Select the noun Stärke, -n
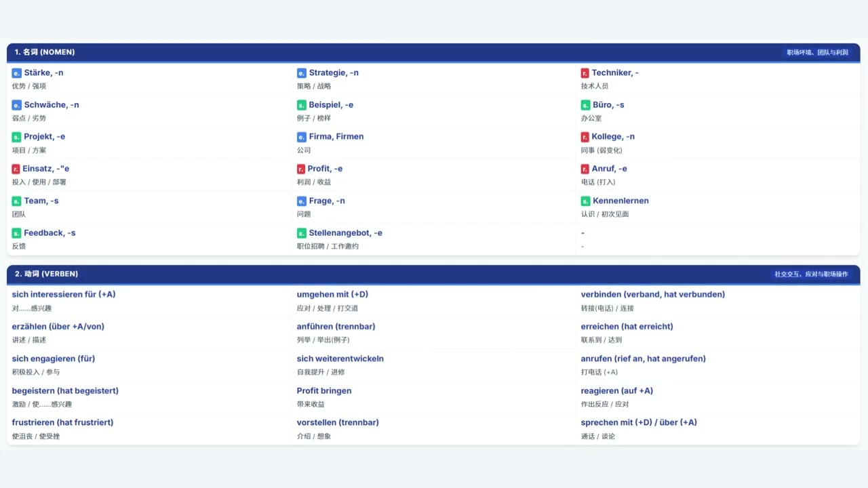The height and width of the screenshot is (488, 868). (x=44, y=73)
